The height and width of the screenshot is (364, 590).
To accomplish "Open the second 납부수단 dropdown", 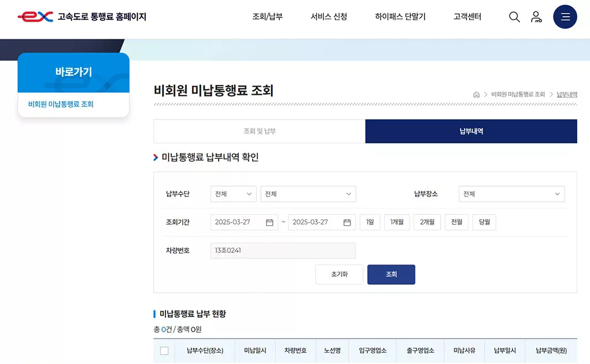I will coord(308,194).
